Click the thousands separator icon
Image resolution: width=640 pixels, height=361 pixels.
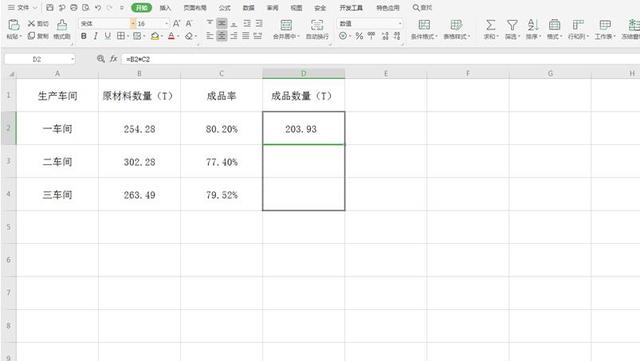371,36
